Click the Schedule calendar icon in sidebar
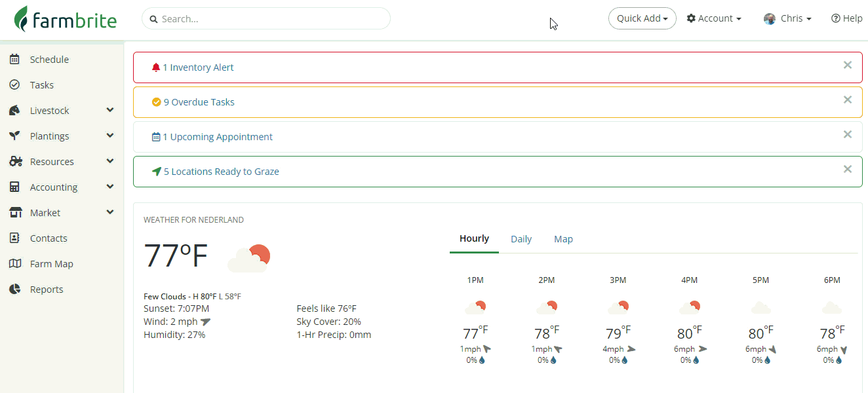Viewport: 868px width, 393px height. tap(14, 60)
